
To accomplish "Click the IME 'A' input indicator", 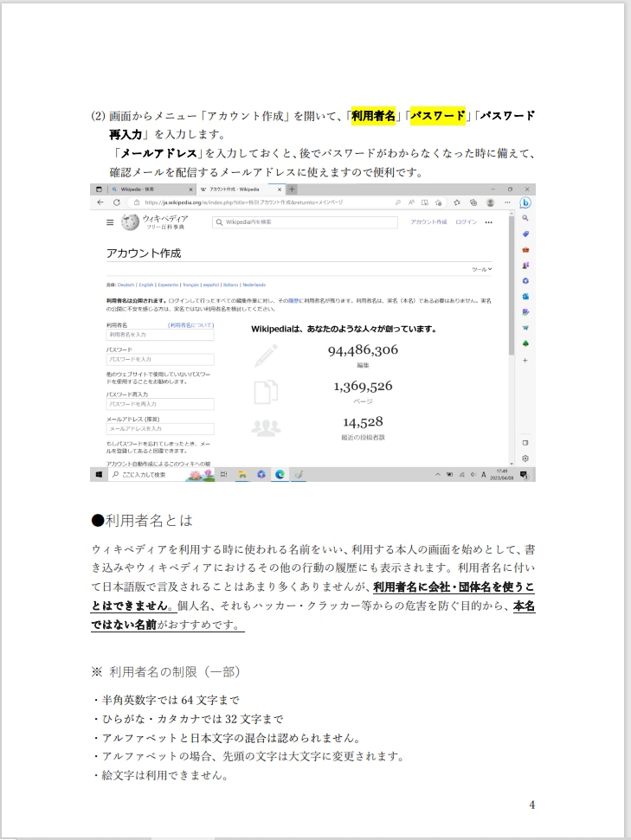I will coord(484,475).
